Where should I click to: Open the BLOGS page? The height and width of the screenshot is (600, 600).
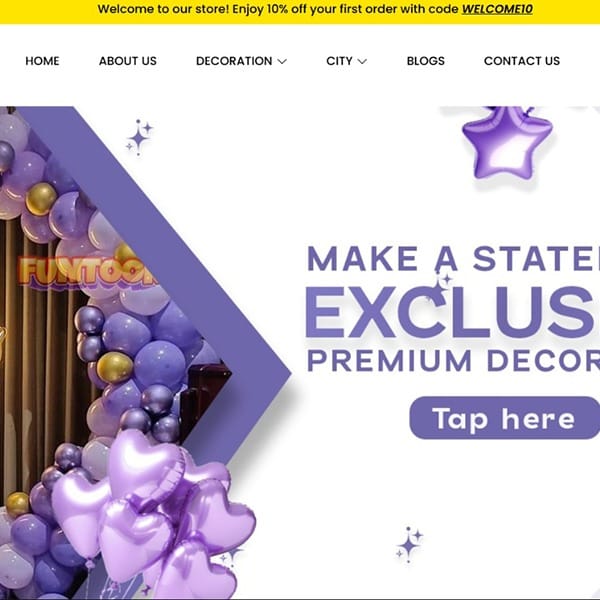(x=426, y=61)
